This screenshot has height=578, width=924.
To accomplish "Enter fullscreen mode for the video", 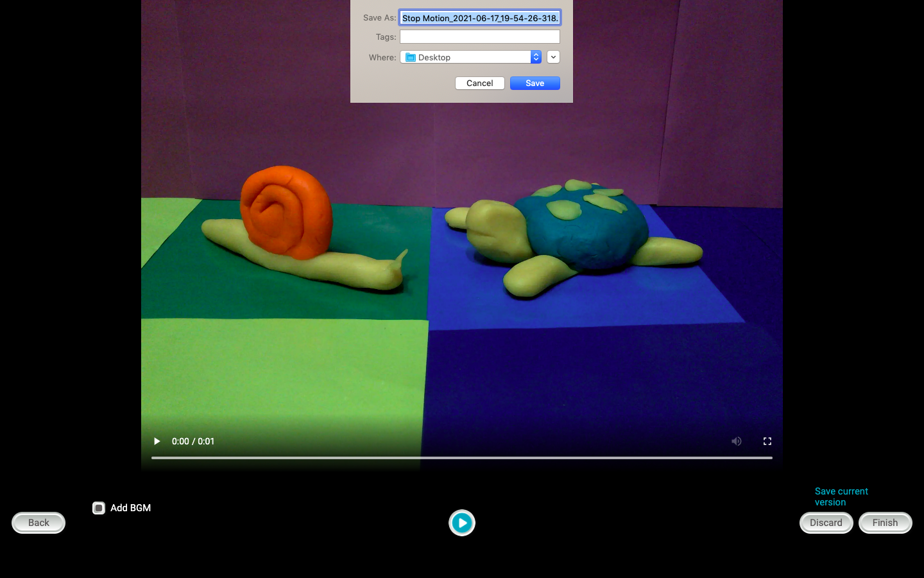I will 767,441.
